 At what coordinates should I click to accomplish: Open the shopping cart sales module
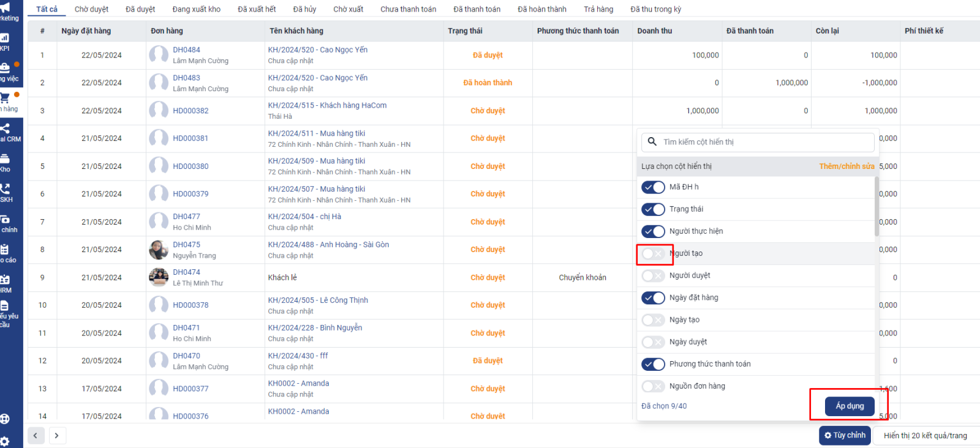click(5, 98)
